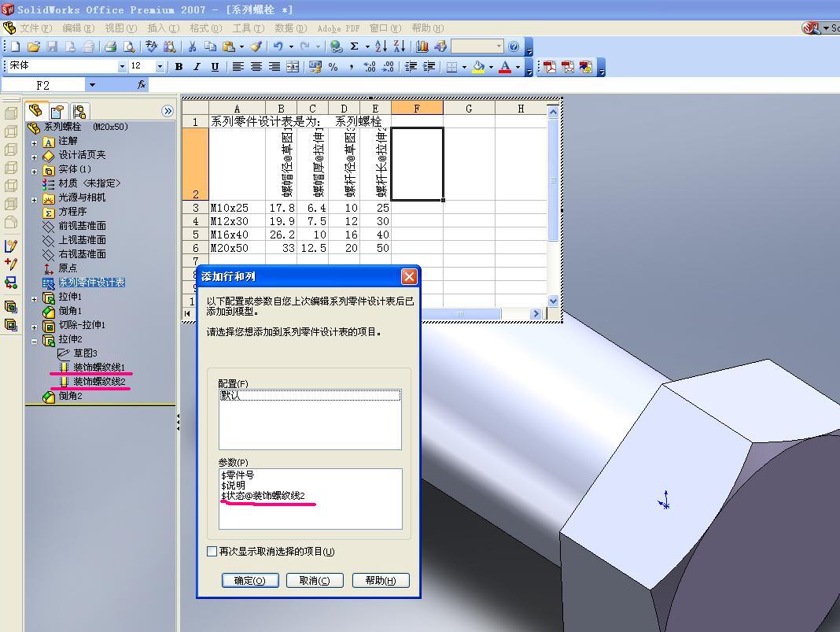Click the 取消(C) button in dialog

[315, 581]
